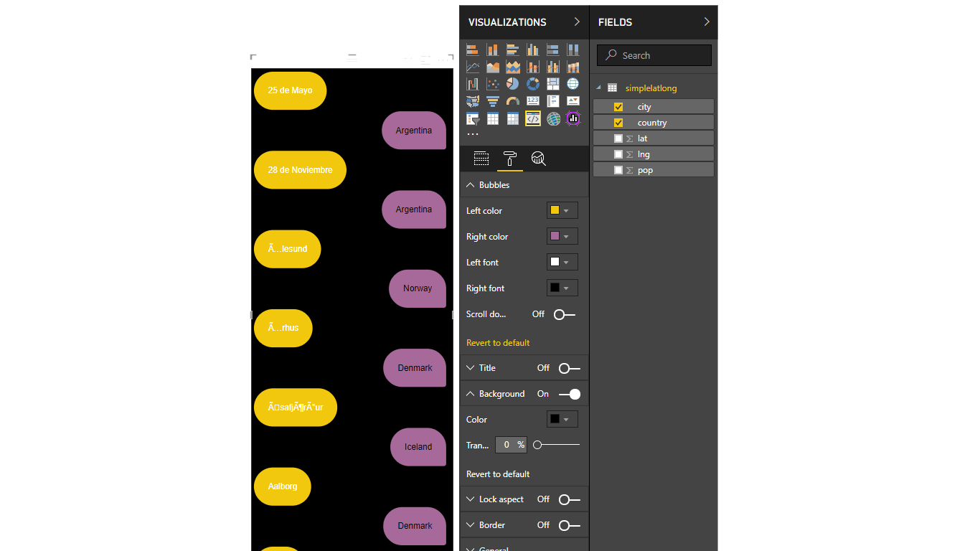Turn on the Scroll down toggle
Viewport: 980px width, 551px height.
(565, 314)
